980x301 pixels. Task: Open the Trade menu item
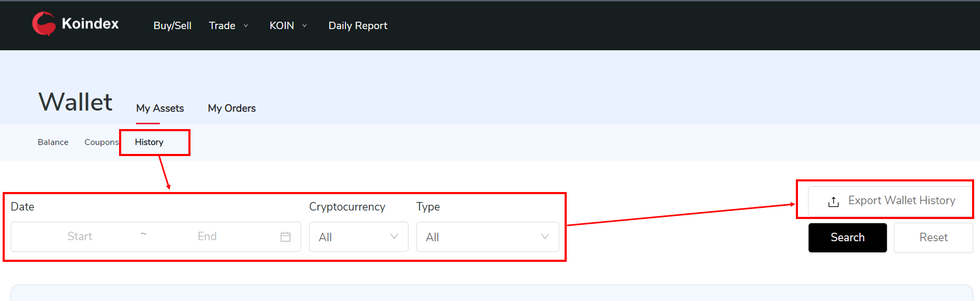coord(222,25)
